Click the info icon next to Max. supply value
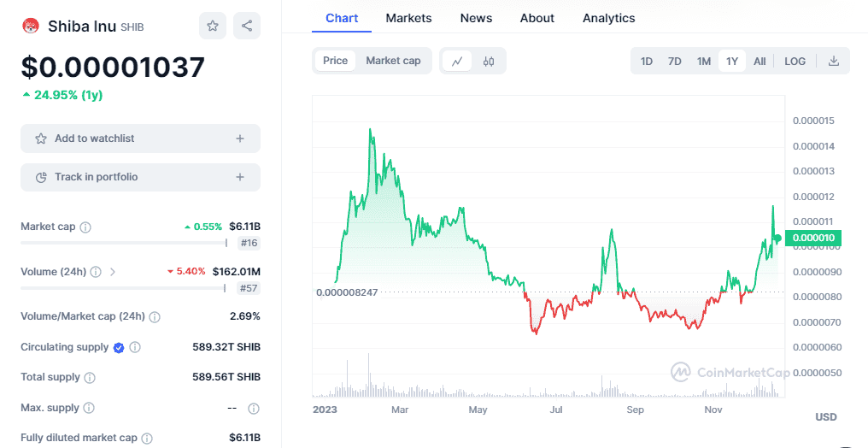Viewport: 868px width, 448px height. tap(254, 409)
